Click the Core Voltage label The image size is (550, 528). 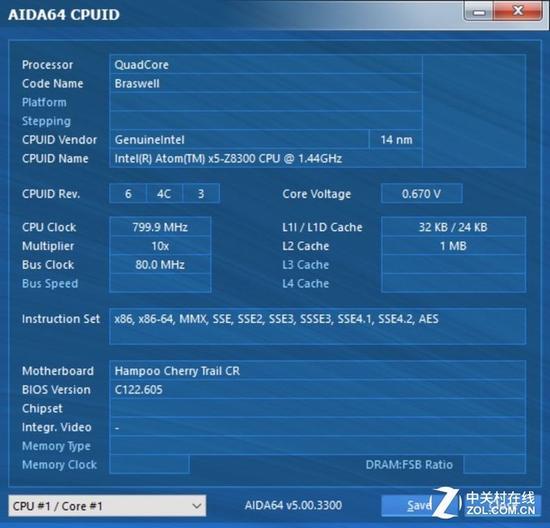pyautogui.click(x=317, y=194)
